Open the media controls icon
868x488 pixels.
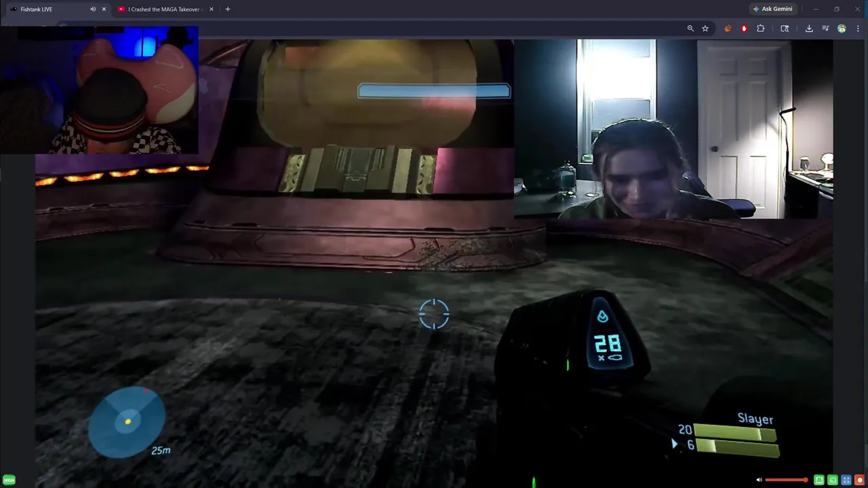point(825,28)
